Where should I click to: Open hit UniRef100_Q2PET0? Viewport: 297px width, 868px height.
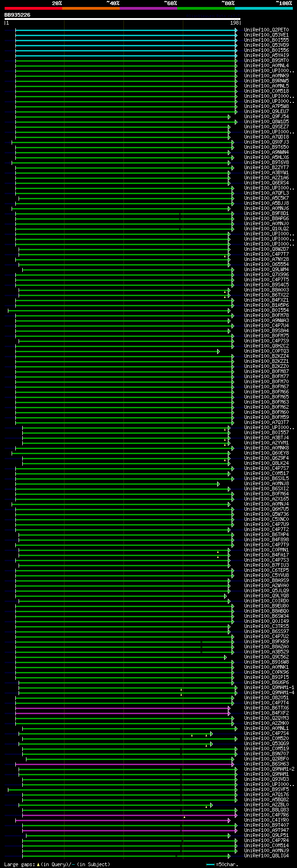pyautogui.click(x=266, y=30)
